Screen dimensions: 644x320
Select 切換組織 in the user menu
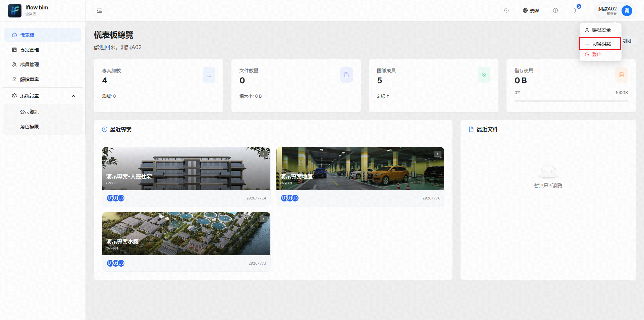[x=600, y=44]
